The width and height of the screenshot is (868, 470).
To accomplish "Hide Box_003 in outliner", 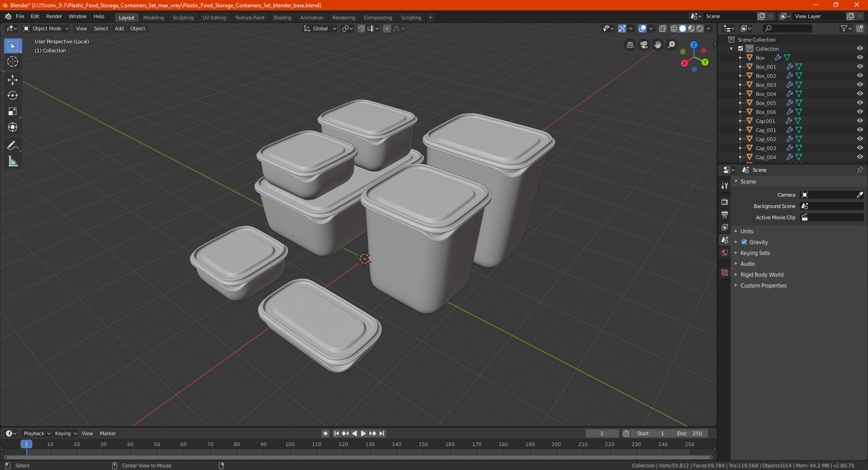I will click(859, 85).
